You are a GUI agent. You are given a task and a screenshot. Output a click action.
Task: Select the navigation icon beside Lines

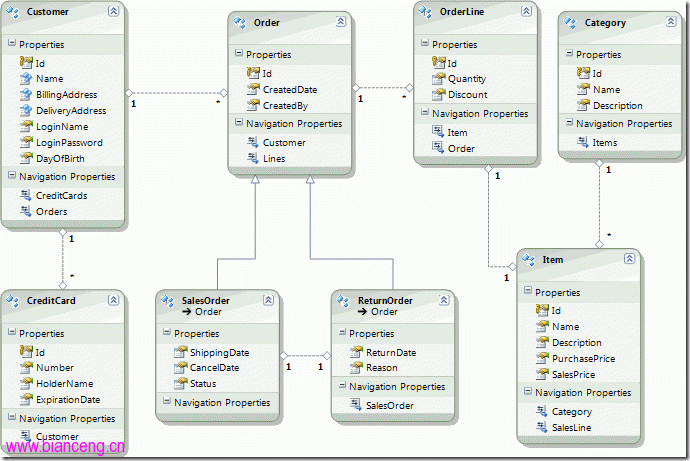253,158
